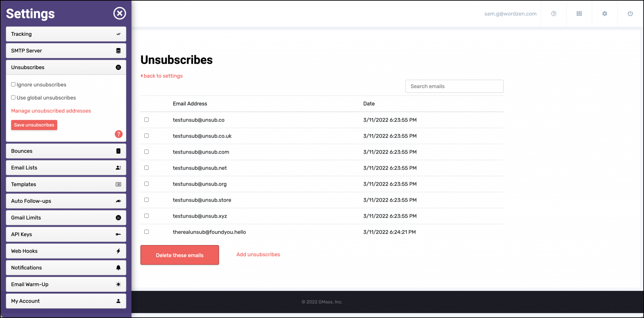
Task: Click the Web Hooks lightning icon
Action: (118, 251)
